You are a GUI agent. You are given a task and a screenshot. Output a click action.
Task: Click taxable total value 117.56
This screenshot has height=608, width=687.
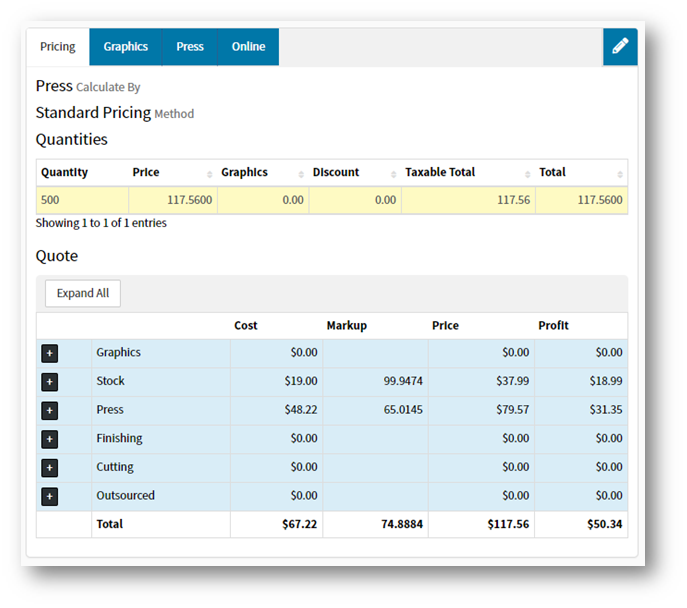(513, 200)
